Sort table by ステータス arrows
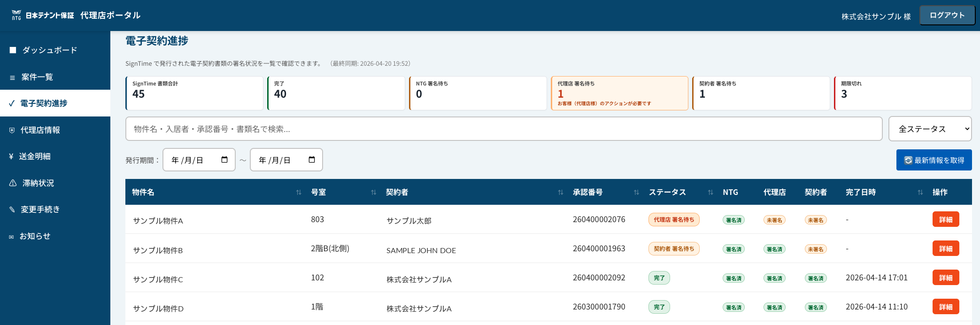 tap(710, 192)
